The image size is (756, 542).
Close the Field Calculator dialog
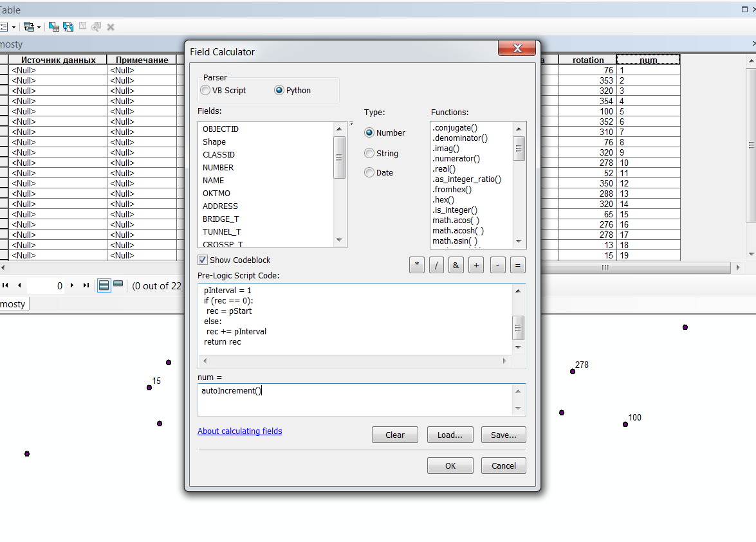click(517, 48)
